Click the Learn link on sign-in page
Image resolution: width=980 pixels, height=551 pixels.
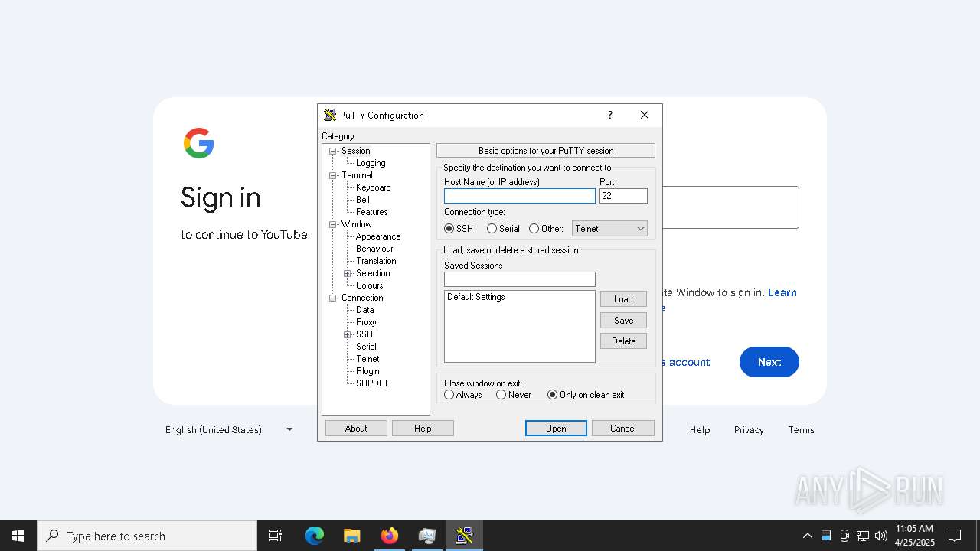click(x=782, y=292)
